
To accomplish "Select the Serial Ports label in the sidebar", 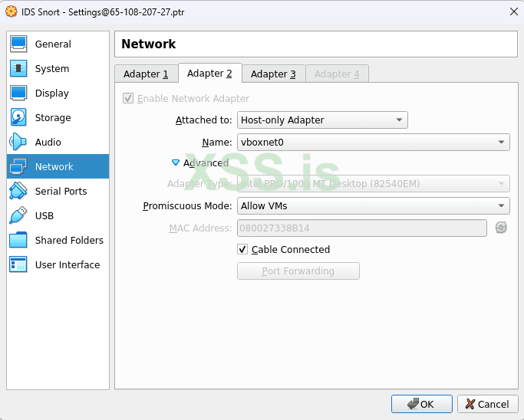I will point(61,192).
